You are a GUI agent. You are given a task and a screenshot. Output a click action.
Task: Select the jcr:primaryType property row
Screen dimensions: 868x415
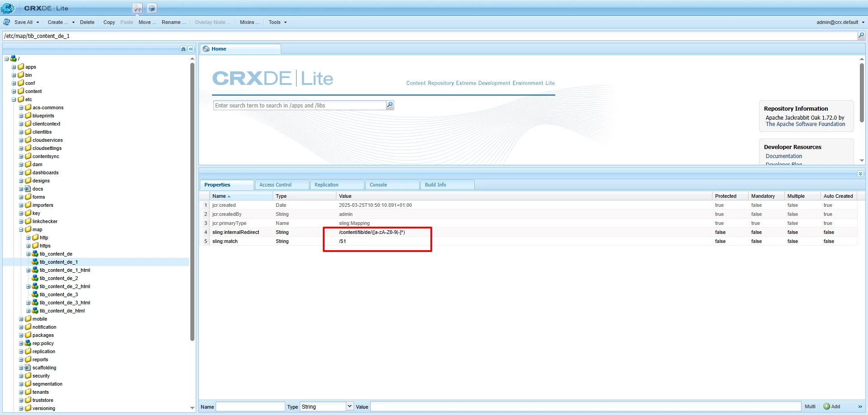(x=528, y=223)
